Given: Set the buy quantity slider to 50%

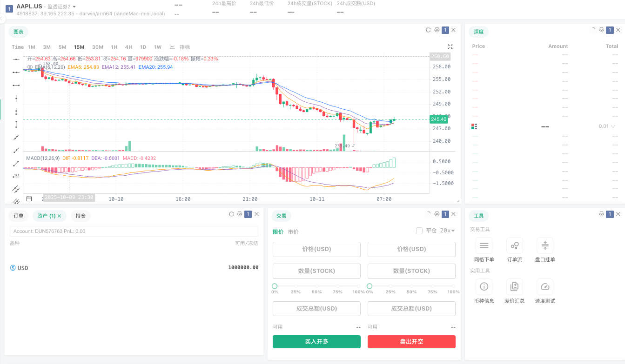Looking at the screenshot, I should click(317, 286).
